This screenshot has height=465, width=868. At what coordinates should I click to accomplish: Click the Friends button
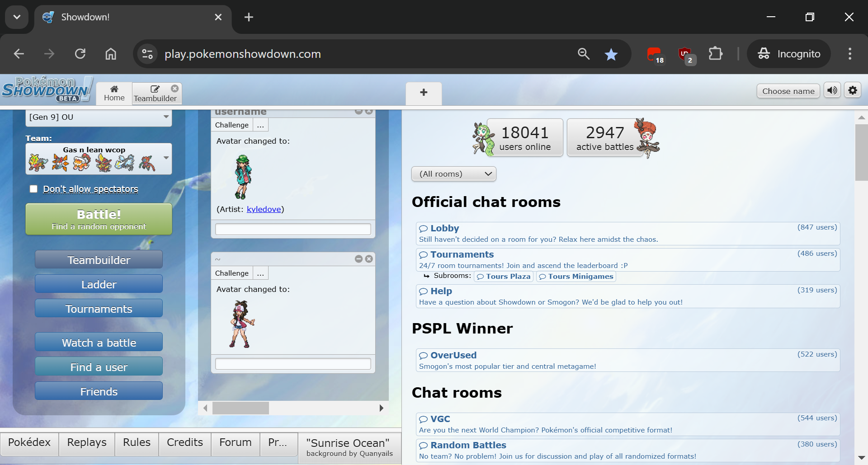(99, 391)
